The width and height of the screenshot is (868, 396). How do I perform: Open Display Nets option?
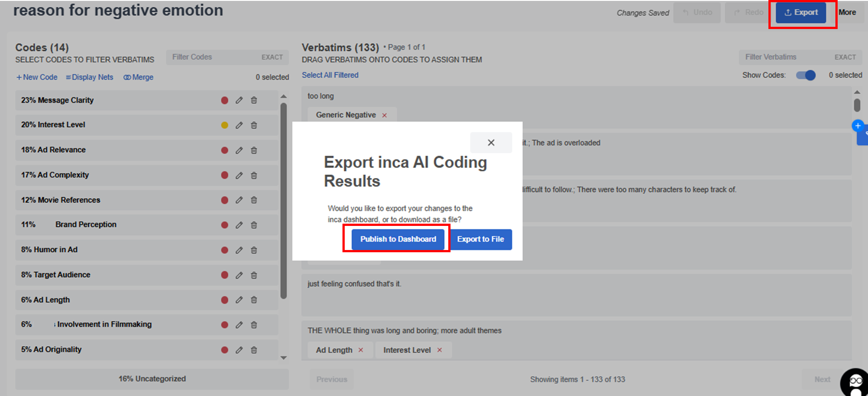click(90, 77)
